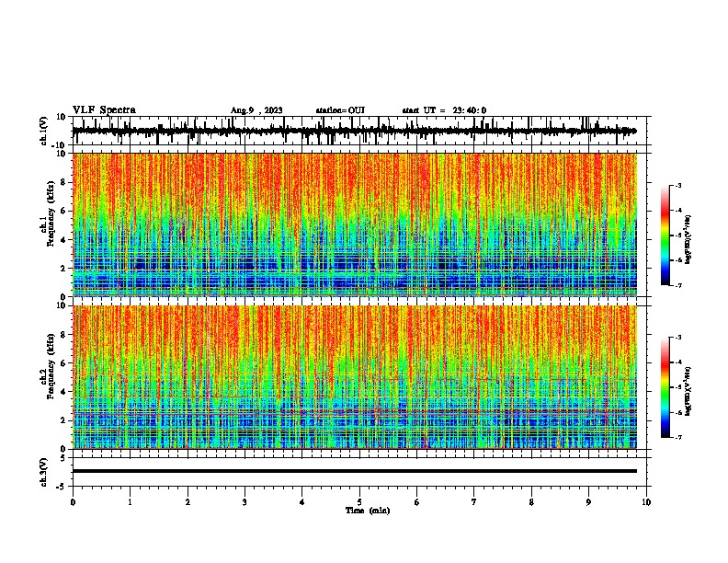Click the ch.3 flat voltage trace
Viewport: 728px width, 563px height.
click(354, 471)
